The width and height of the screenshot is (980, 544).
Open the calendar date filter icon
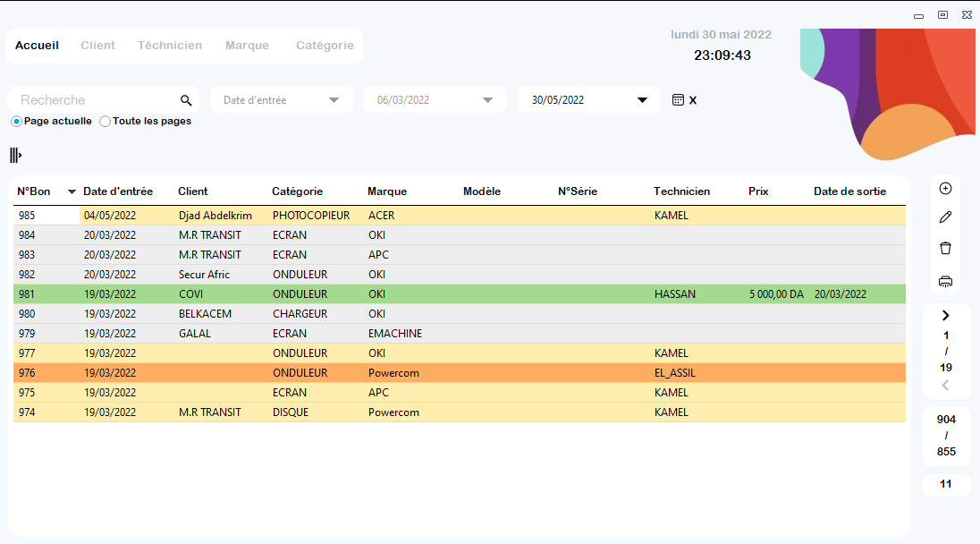click(x=678, y=100)
